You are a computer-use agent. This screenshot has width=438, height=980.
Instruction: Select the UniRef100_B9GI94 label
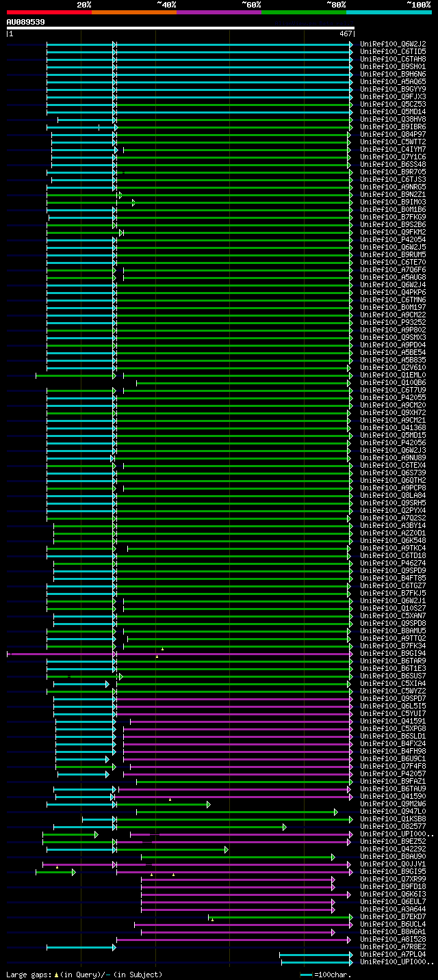point(393,653)
